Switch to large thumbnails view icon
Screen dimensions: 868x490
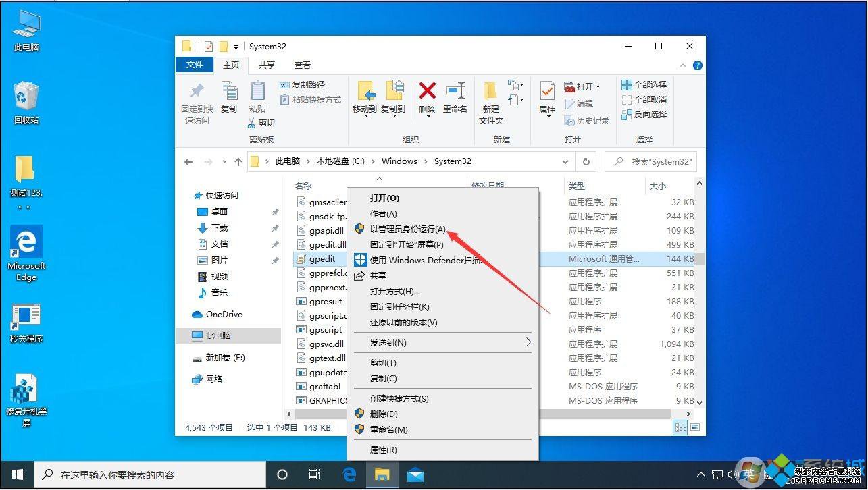click(x=694, y=427)
